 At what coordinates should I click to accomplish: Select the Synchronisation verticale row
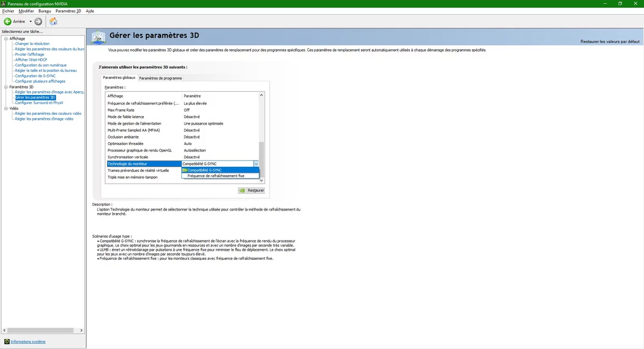pos(182,157)
